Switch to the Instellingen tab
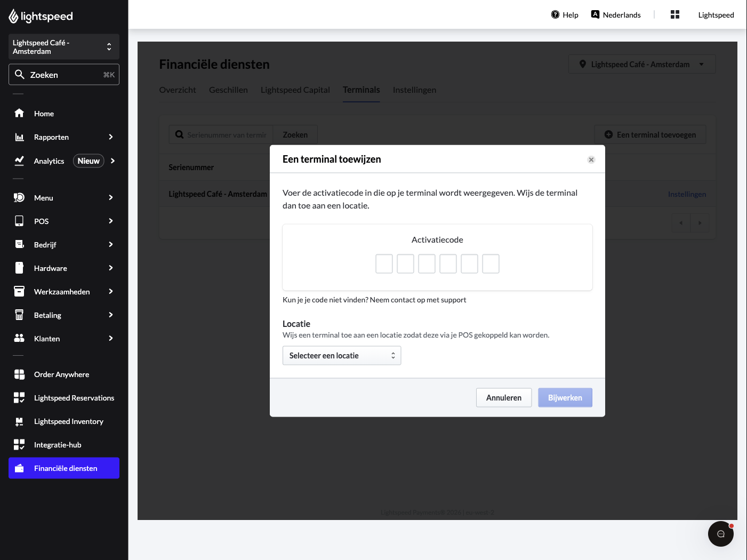Viewport: 747px width, 560px height. point(414,90)
